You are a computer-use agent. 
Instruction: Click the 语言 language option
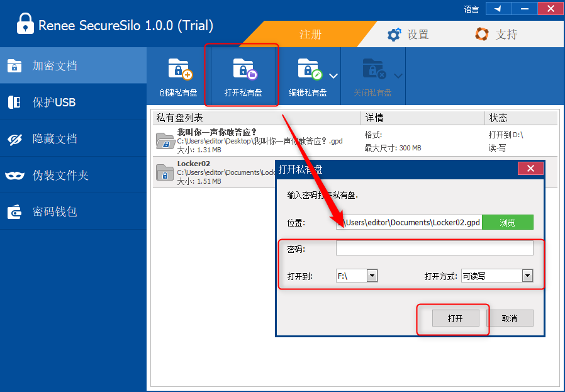tap(471, 9)
